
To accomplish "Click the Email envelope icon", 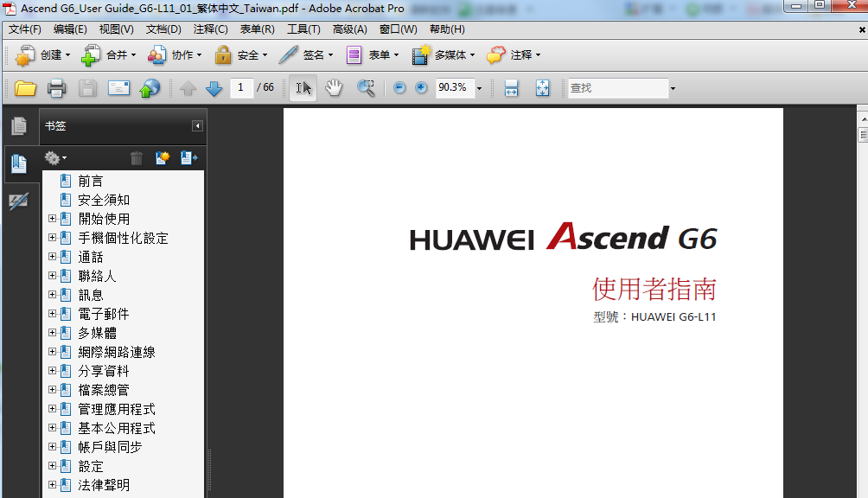I will pyautogui.click(x=118, y=88).
